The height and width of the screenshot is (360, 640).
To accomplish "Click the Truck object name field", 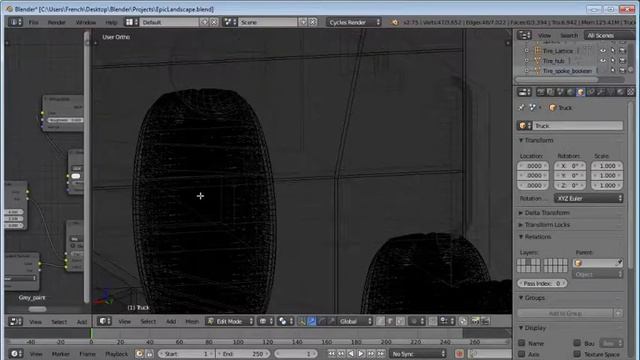I will pyautogui.click(x=578, y=126).
